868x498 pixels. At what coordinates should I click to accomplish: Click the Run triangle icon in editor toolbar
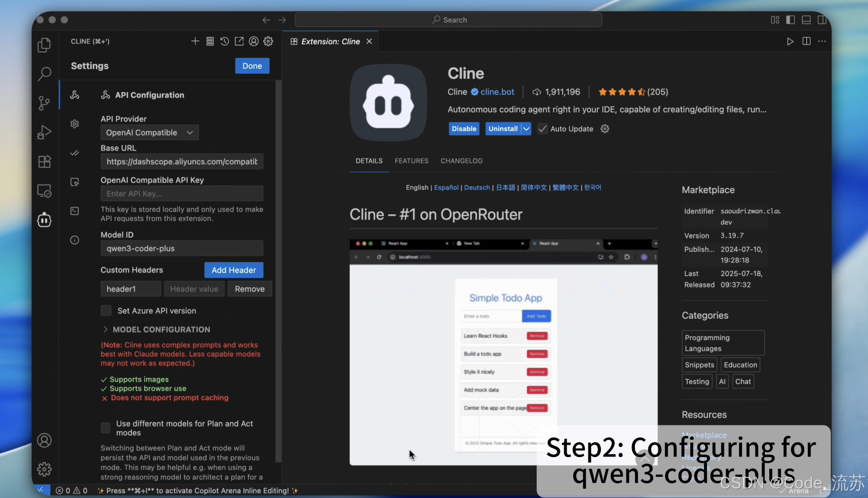[790, 41]
